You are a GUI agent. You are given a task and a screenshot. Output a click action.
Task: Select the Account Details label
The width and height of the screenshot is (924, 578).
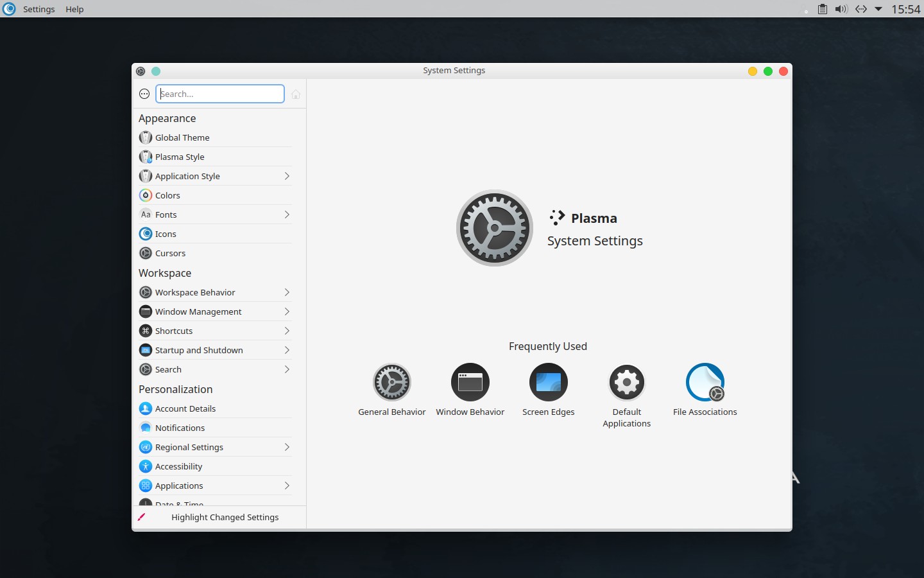tap(185, 408)
